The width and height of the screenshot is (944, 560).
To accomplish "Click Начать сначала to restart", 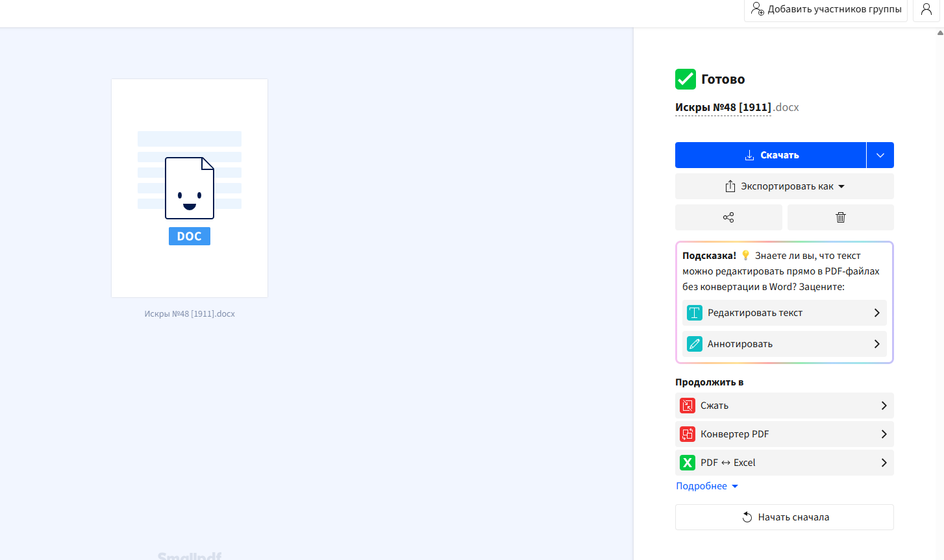I will [x=784, y=517].
